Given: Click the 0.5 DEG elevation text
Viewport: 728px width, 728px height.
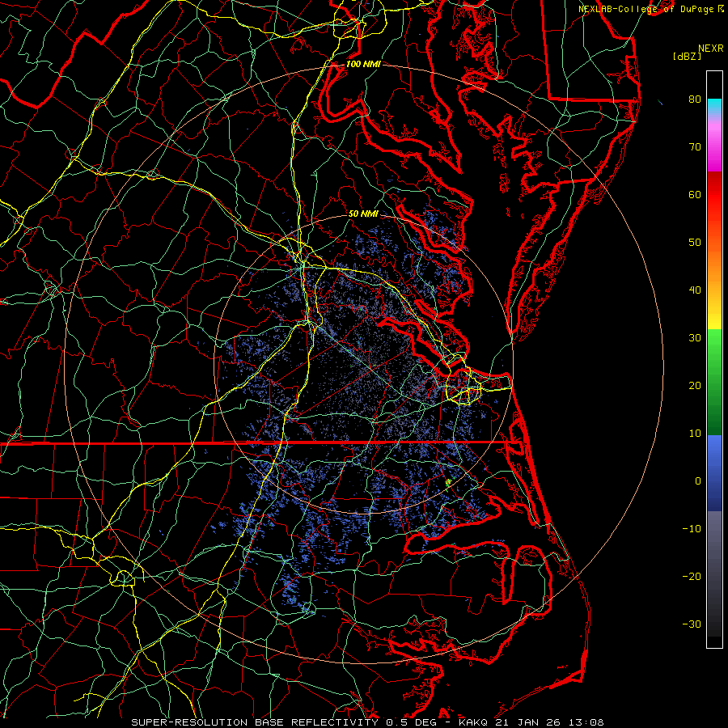Looking at the screenshot, I should (411, 722).
